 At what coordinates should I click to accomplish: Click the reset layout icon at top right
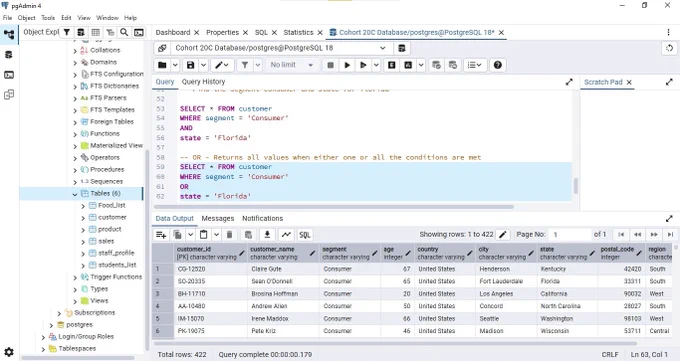[x=670, y=48]
